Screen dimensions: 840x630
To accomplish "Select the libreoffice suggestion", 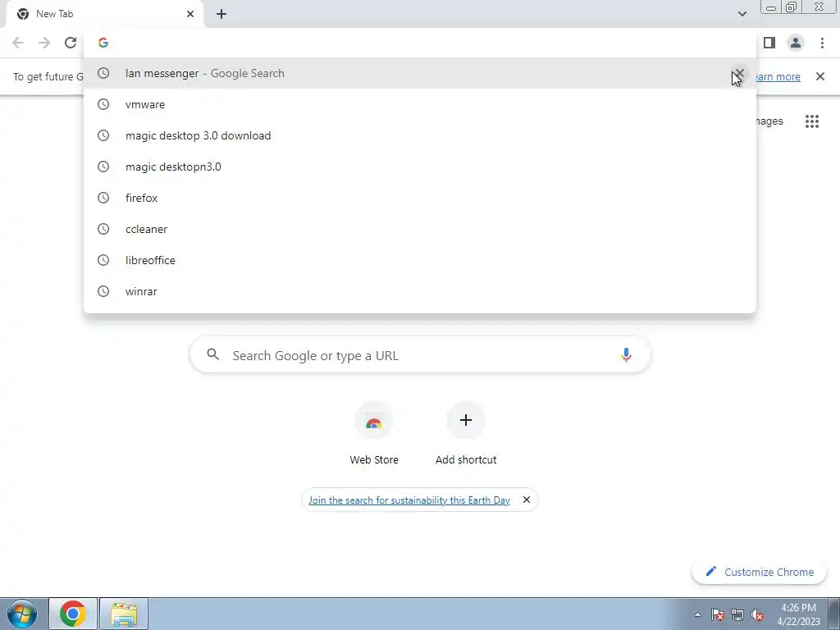I will pyautogui.click(x=420, y=260).
